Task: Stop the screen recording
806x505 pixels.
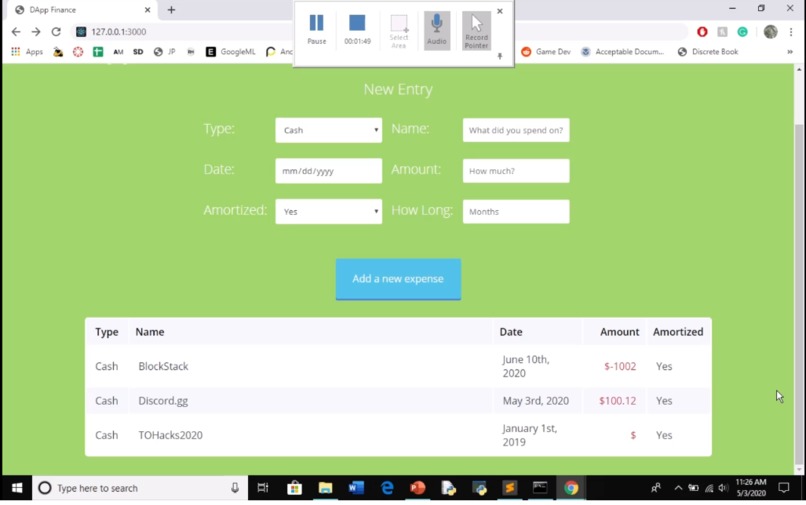Action: [357, 29]
